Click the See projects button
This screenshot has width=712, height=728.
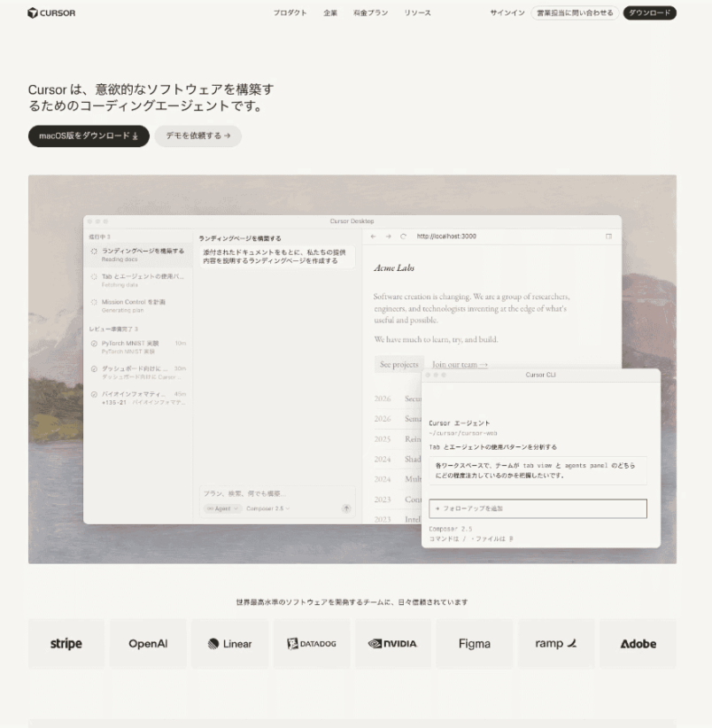coord(399,365)
